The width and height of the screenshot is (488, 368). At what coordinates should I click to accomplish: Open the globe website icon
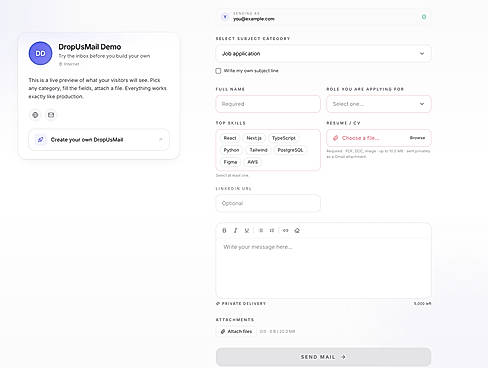point(35,115)
